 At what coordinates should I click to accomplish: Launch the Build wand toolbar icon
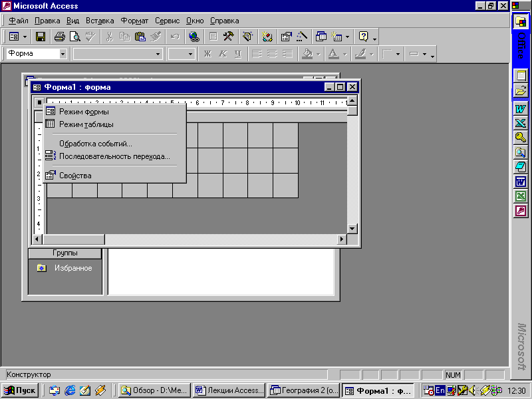click(302, 37)
